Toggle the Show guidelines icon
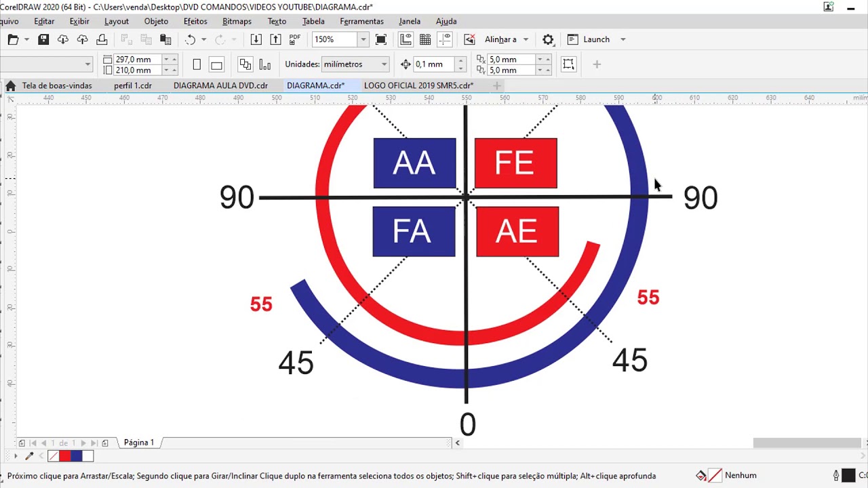The height and width of the screenshot is (488, 868). pos(445,39)
